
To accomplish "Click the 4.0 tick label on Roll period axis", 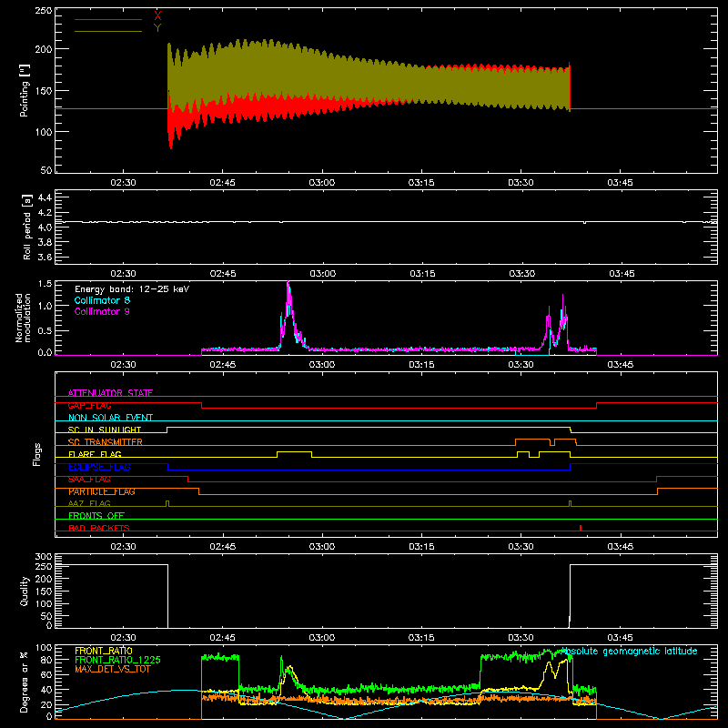I will 44,227.
